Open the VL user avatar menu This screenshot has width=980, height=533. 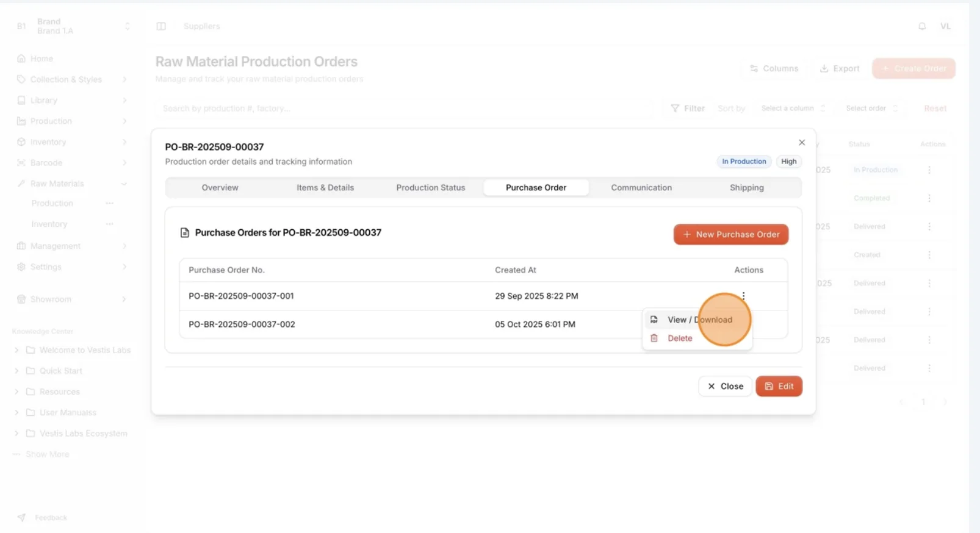click(945, 26)
